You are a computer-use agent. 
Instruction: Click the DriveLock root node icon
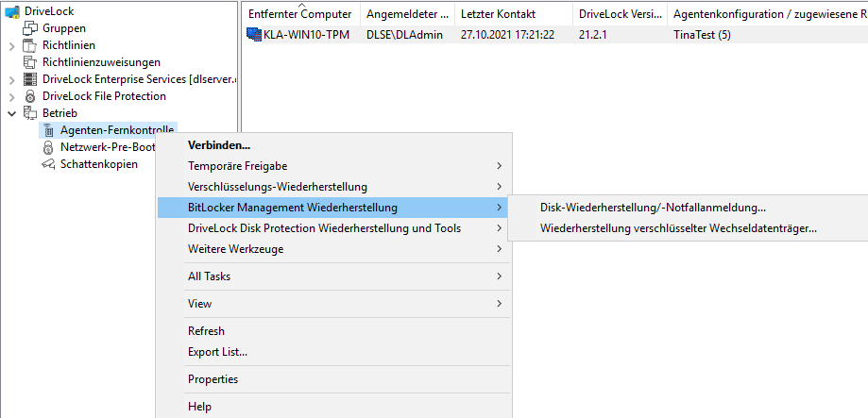coord(13,11)
